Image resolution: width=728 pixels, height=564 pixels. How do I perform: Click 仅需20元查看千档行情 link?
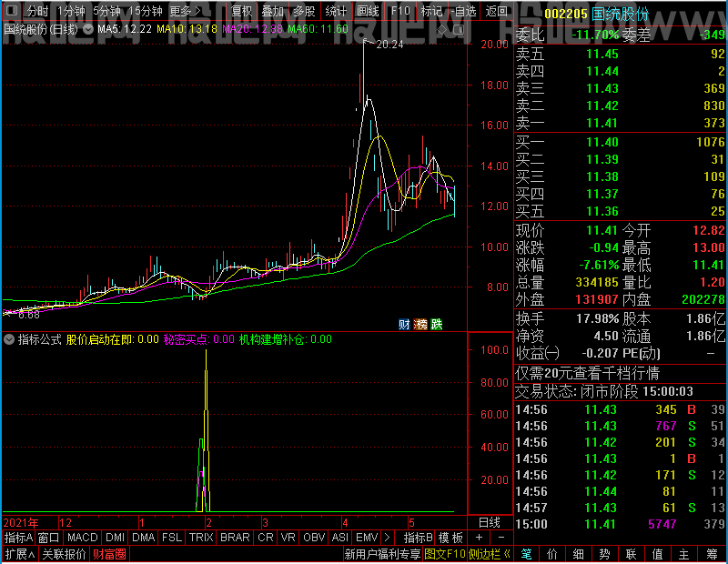[x=587, y=373]
